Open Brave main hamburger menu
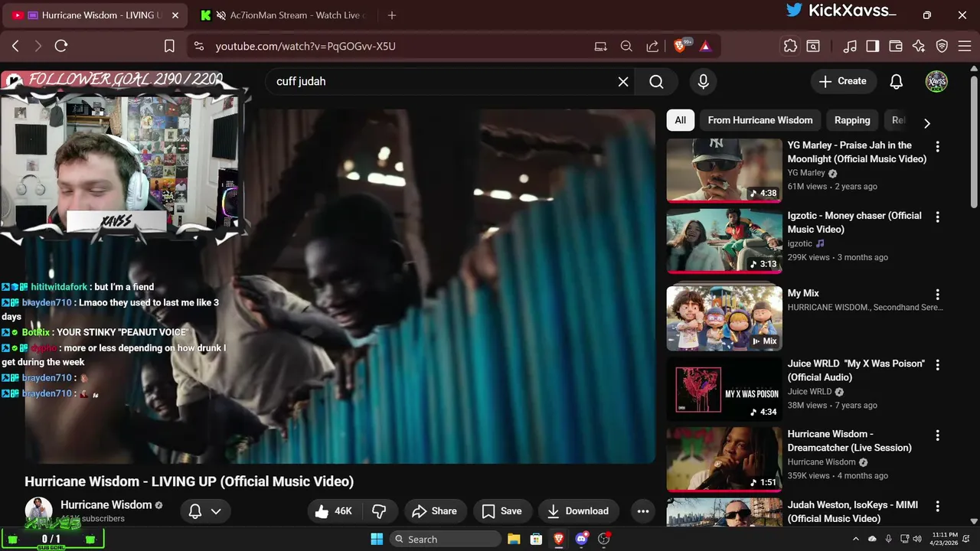 tap(964, 46)
